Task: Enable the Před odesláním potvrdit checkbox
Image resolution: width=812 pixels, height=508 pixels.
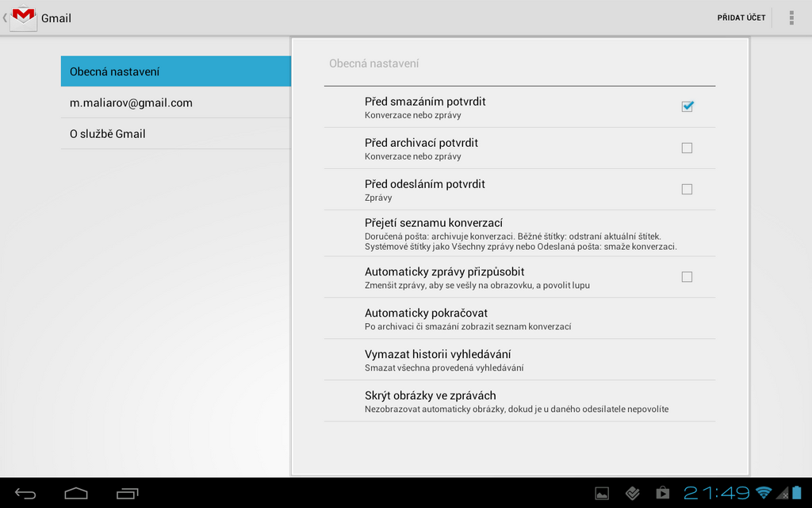Action: pyautogui.click(x=687, y=189)
